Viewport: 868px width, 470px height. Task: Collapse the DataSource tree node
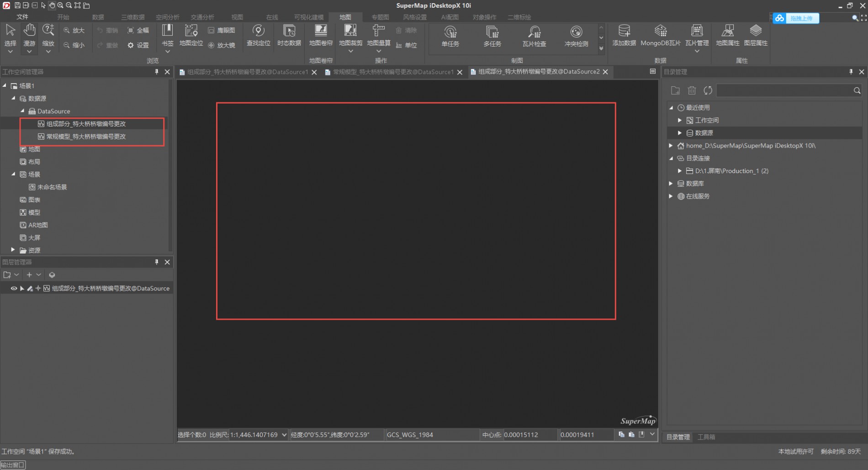tap(22, 111)
